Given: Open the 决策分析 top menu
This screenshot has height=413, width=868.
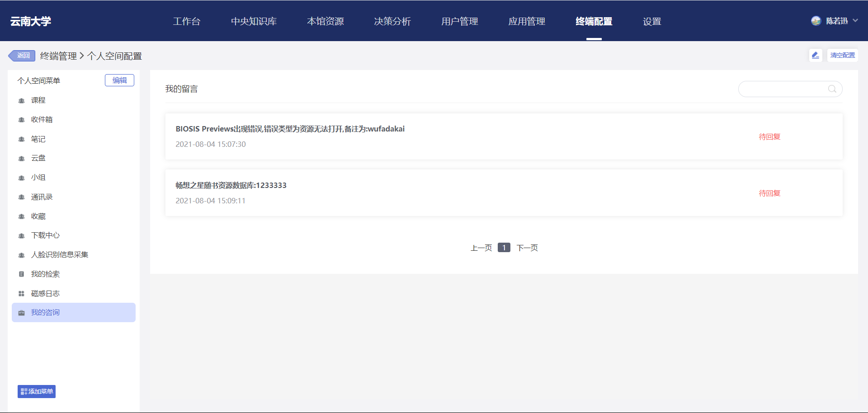Looking at the screenshot, I should coord(392,21).
